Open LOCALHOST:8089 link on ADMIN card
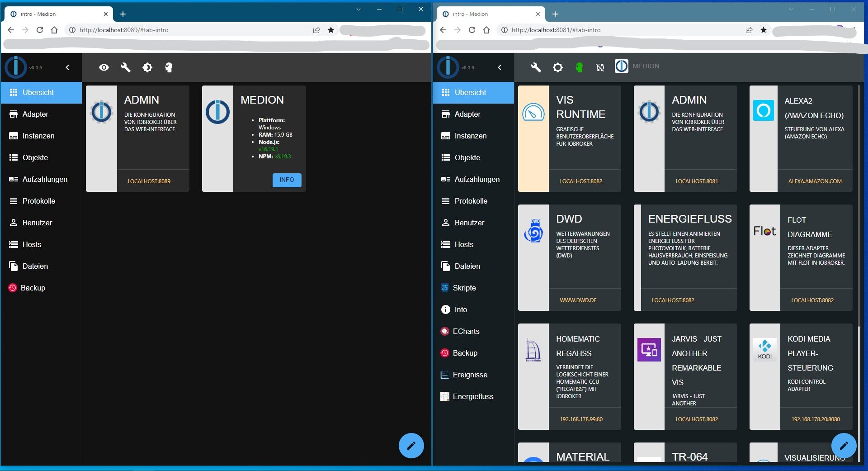The height and width of the screenshot is (471, 868). pyautogui.click(x=149, y=181)
